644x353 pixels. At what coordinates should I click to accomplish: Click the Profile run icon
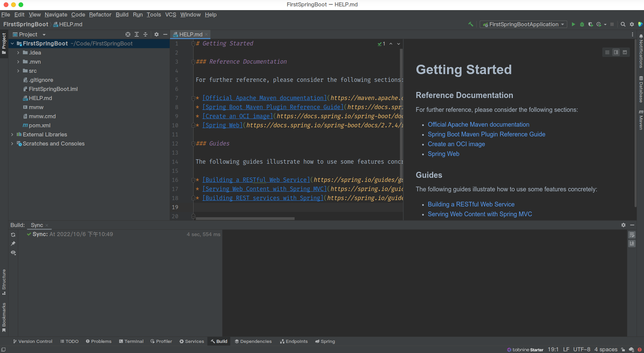click(599, 24)
